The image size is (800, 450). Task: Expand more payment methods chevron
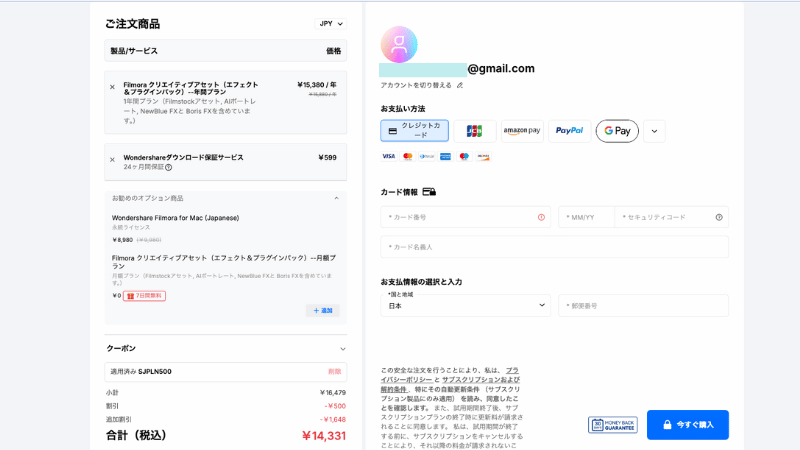pyautogui.click(x=654, y=131)
